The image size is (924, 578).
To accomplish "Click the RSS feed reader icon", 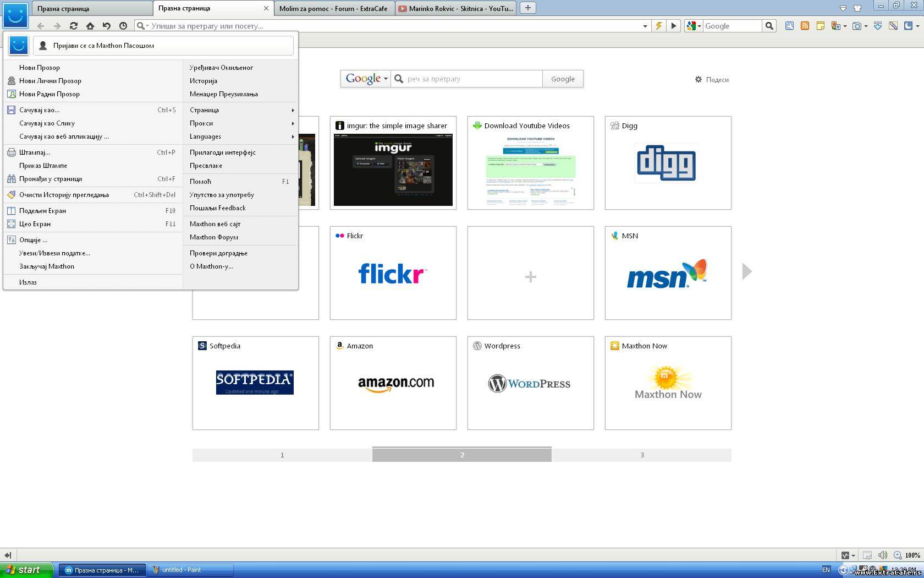I will 805,26.
